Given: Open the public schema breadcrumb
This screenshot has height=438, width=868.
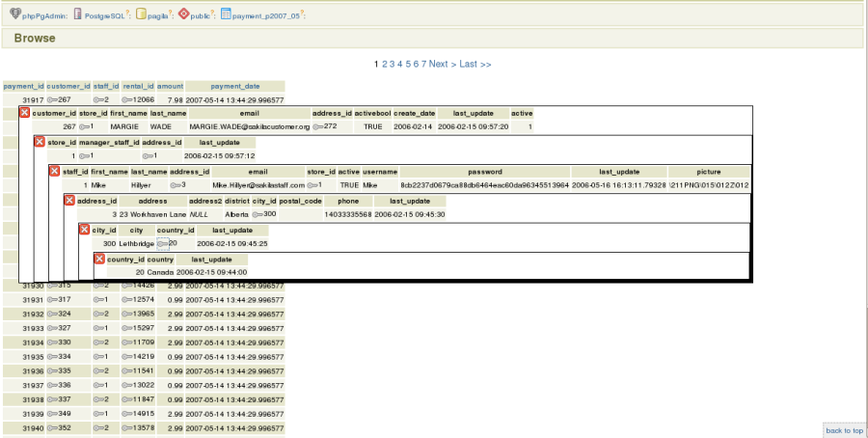Looking at the screenshot, I should pos(199,15).
